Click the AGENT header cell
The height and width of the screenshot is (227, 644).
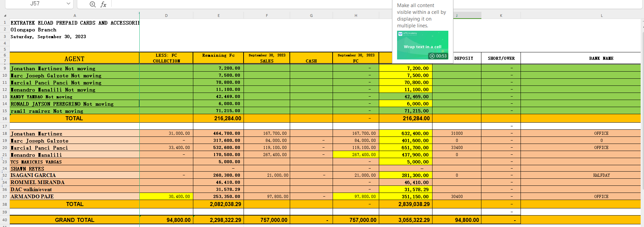tap(74, 59)
